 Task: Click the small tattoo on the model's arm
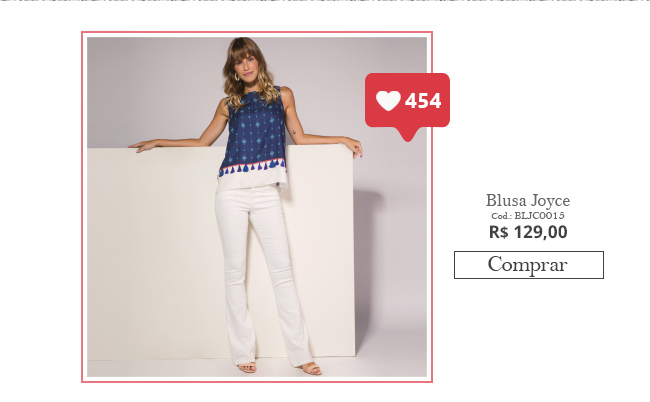[294, 132]
